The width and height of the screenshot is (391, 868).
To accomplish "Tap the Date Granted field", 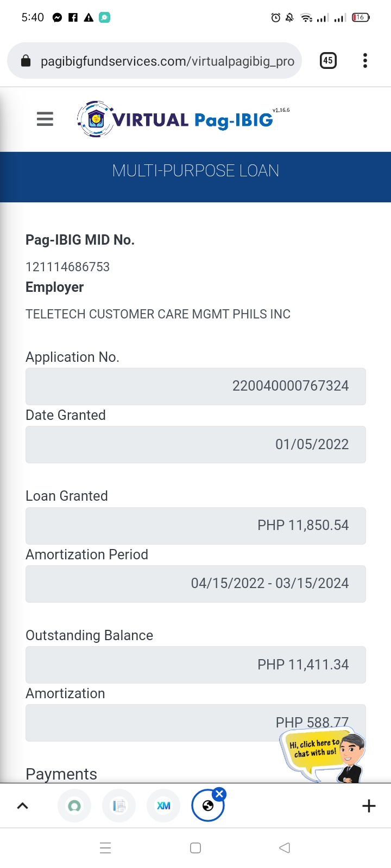I will tap(195, 444).
